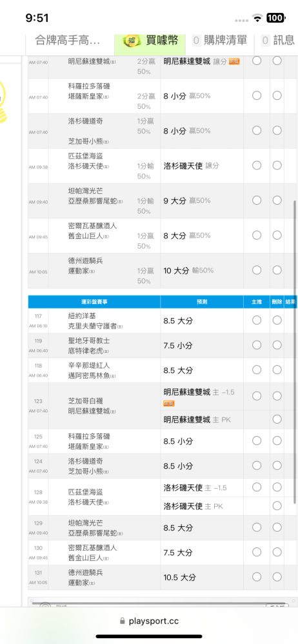Select 刪除 radio for 明尼蘇達雙城 主 PK
Image resolution: width=298 pixels, height=644 pixels.
[x=277, y=419]
